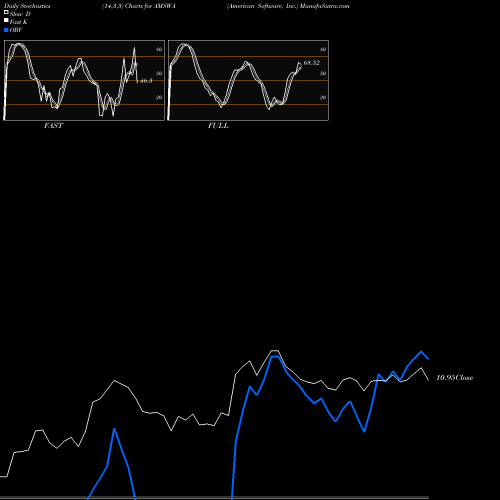Click the 80 axis label in FAST chart
Image resolution: width=500 pixels, height=500 pixels.
pos(159,50)
